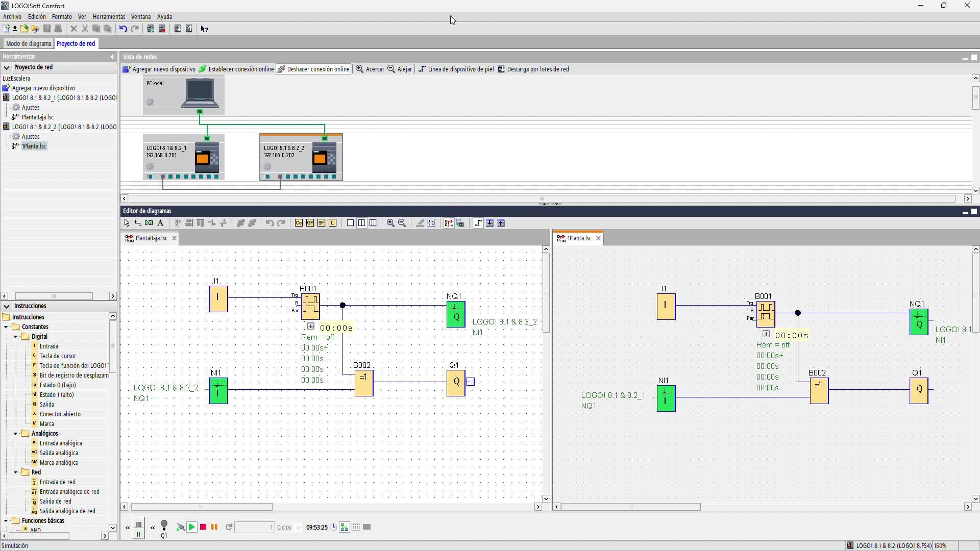Select two-window split layout icon
Image resolution: width=980 pixels, height=551 pixels.
361,223
